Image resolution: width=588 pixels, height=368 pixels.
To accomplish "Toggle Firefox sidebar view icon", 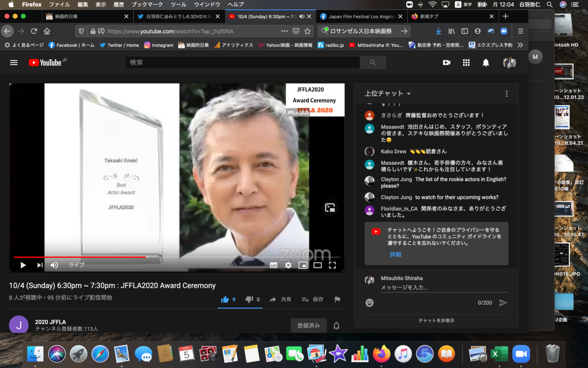I will [x=465, y=31].
